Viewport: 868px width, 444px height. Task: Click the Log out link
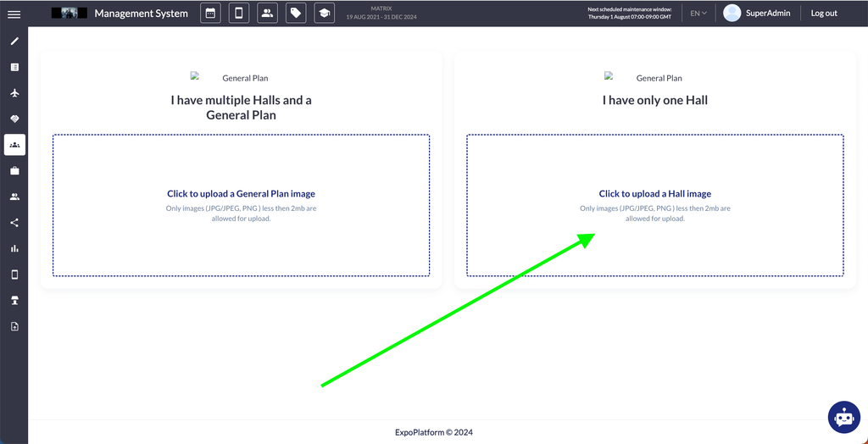tap(824, 14)
